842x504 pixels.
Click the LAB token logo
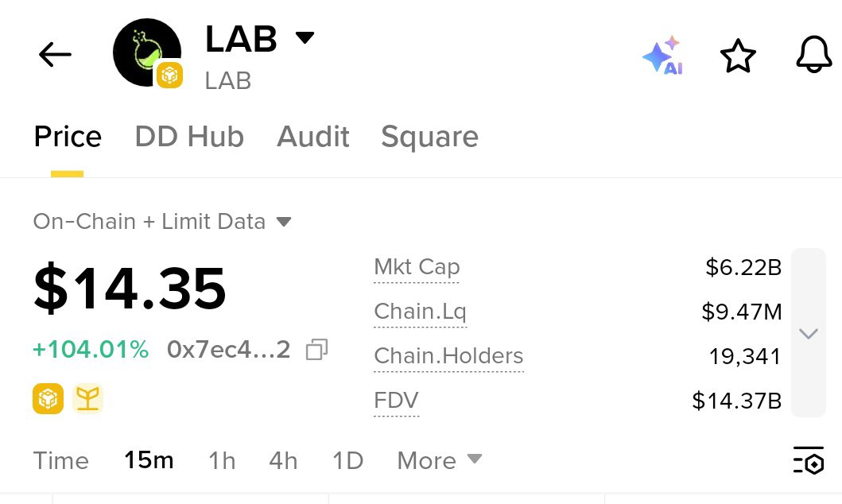(x=147, y=52)
